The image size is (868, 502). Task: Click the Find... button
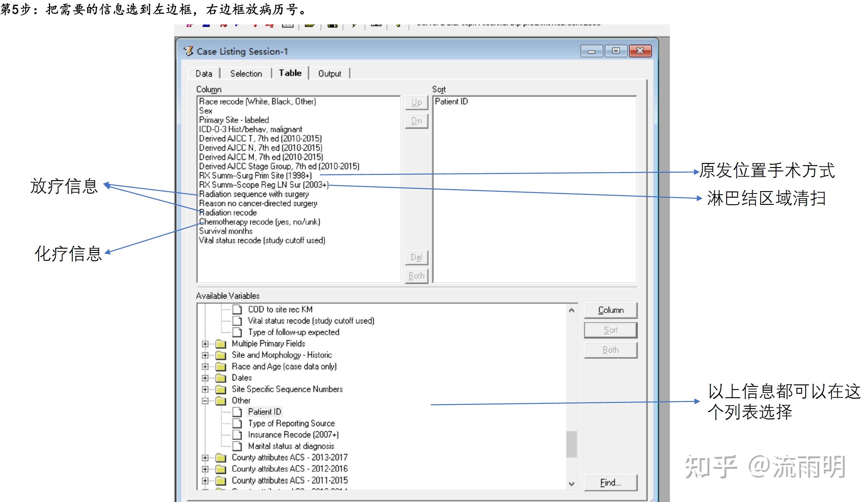[610, 483]
